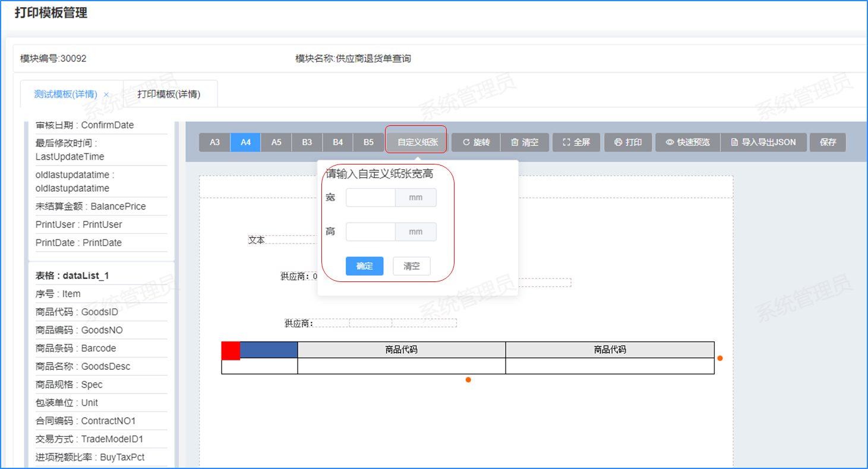The image size is (868, 469).
Task: Click the 模块名称:供应商退货单查询 text
Action: coord(353,59)
